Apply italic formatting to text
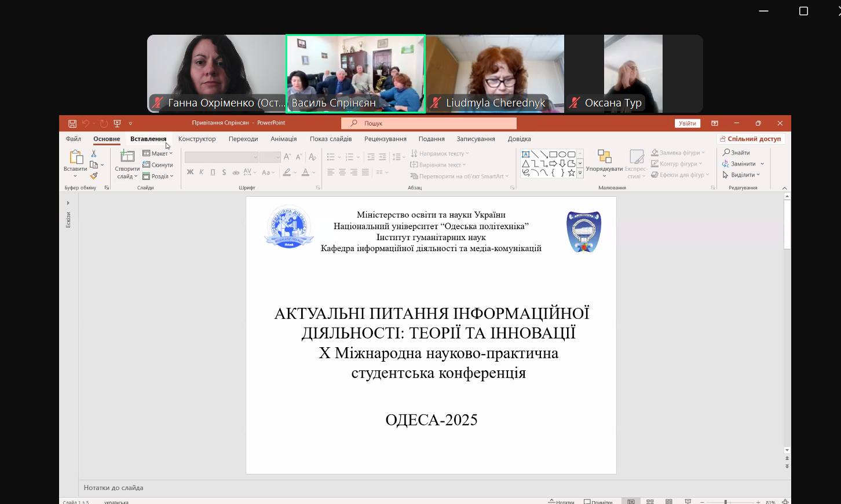The width and height of the screenshot is (841, 504). 201,172
